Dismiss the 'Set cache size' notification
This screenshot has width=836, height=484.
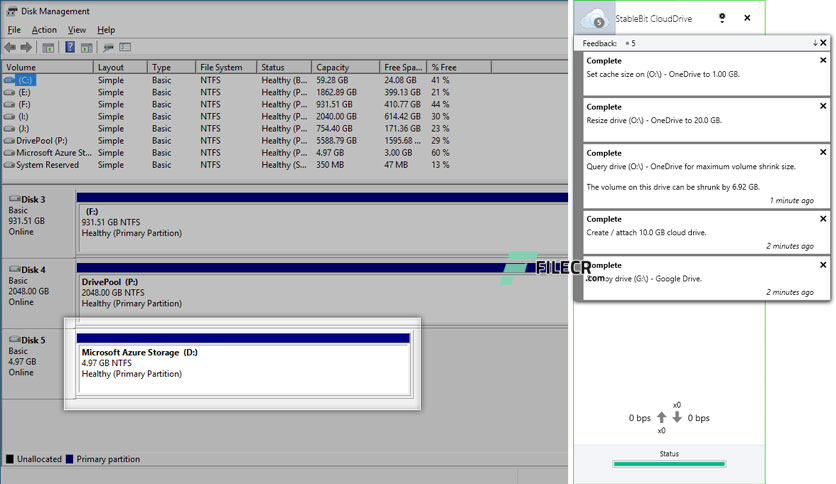click(823, 60)
